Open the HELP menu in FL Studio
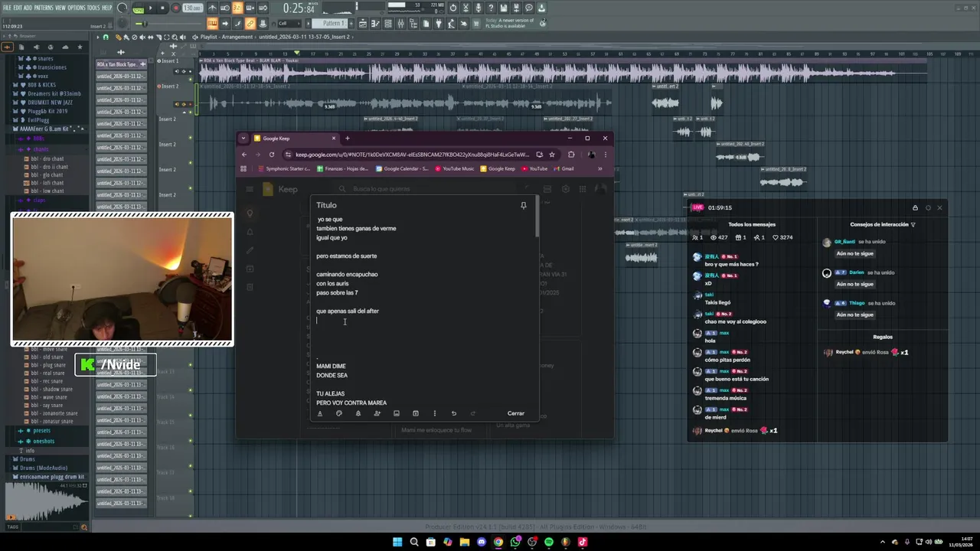The height and width of the screenshot is (551, 980). [107, 8]
